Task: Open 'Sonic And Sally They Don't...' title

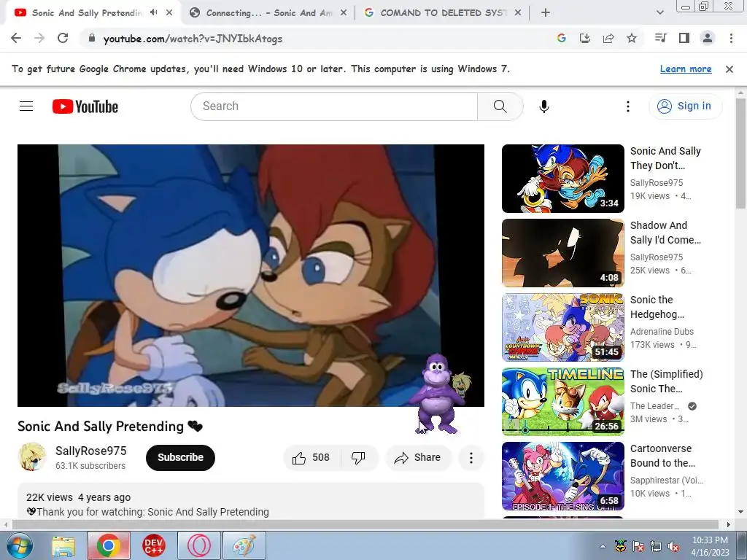Action: tap(665, 158)
